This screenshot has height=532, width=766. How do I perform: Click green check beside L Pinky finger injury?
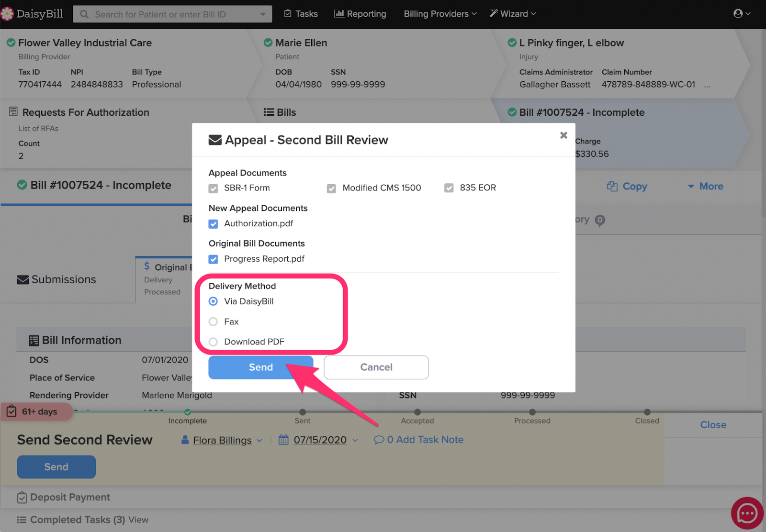(x=512, y=43)
